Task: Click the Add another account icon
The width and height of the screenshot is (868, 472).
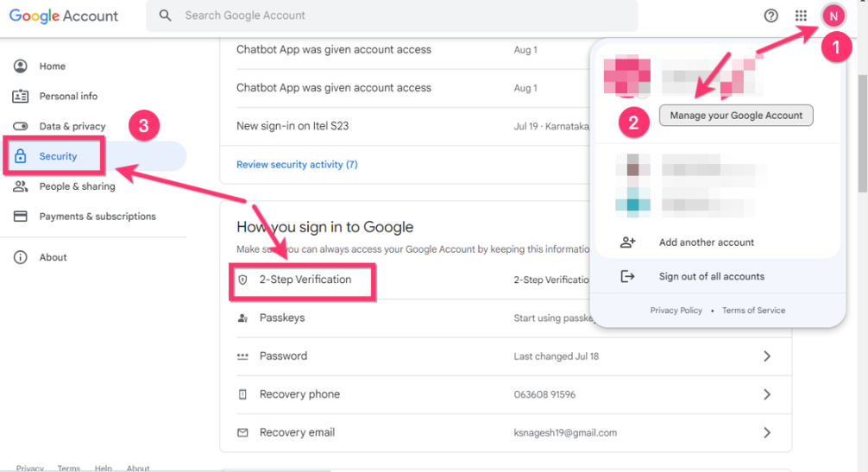Action: (627, 242)
